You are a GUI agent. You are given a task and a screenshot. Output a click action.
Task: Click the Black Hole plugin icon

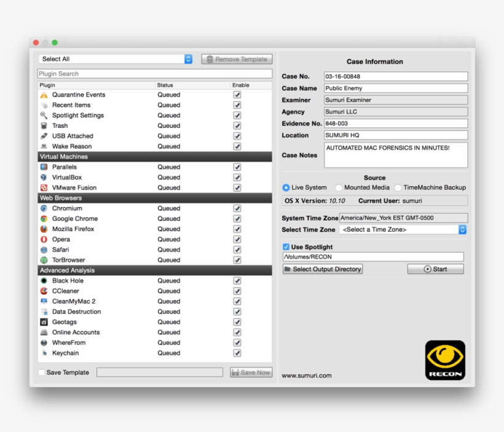tap(44, 281)
